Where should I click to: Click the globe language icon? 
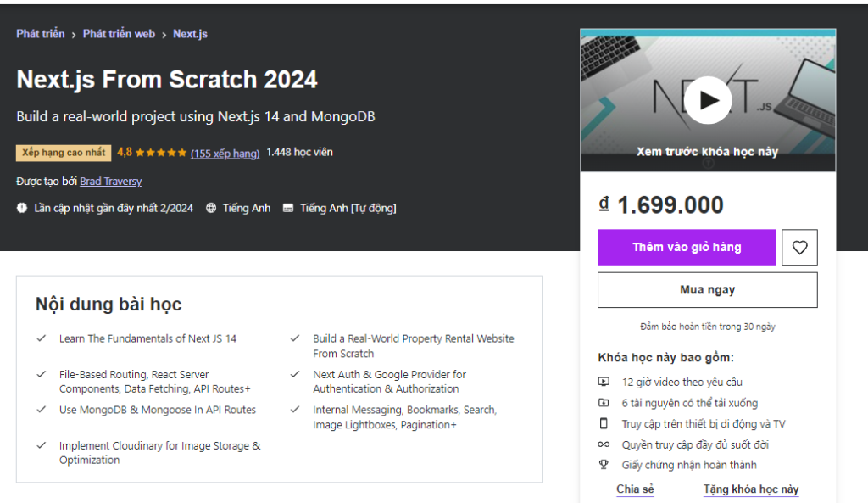tap(211, 208)
